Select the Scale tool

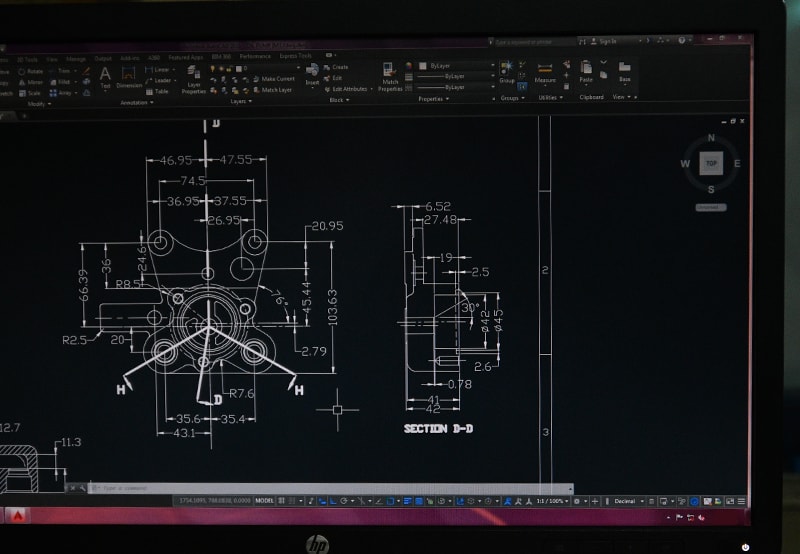30,93
